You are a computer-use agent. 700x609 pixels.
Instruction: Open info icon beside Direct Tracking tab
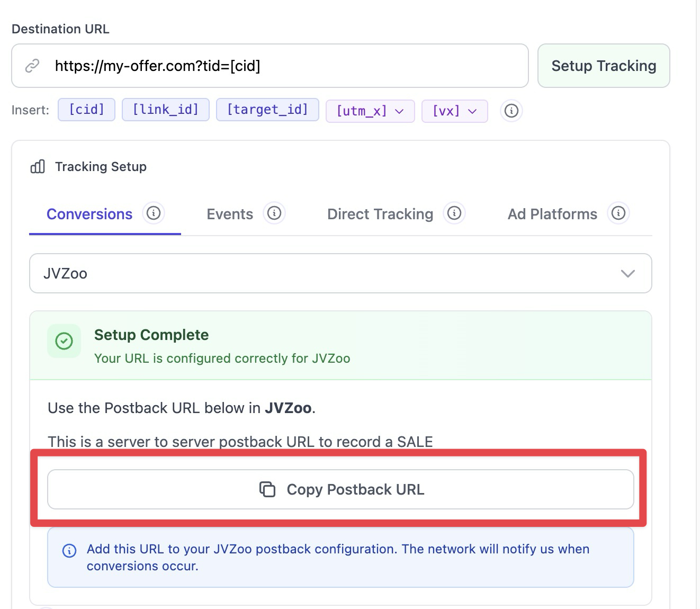tap(454, 213)
